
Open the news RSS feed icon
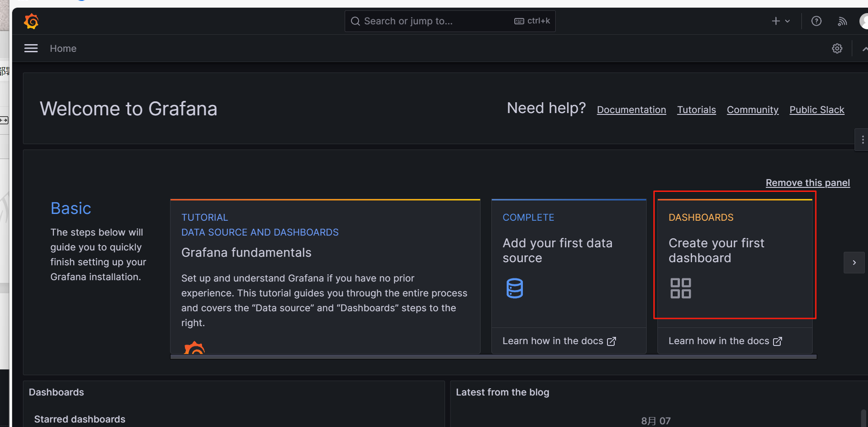(842, 21)
